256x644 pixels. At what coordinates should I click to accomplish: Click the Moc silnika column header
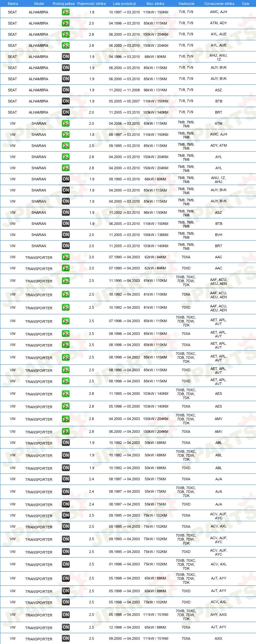click(x=155, y=4)
